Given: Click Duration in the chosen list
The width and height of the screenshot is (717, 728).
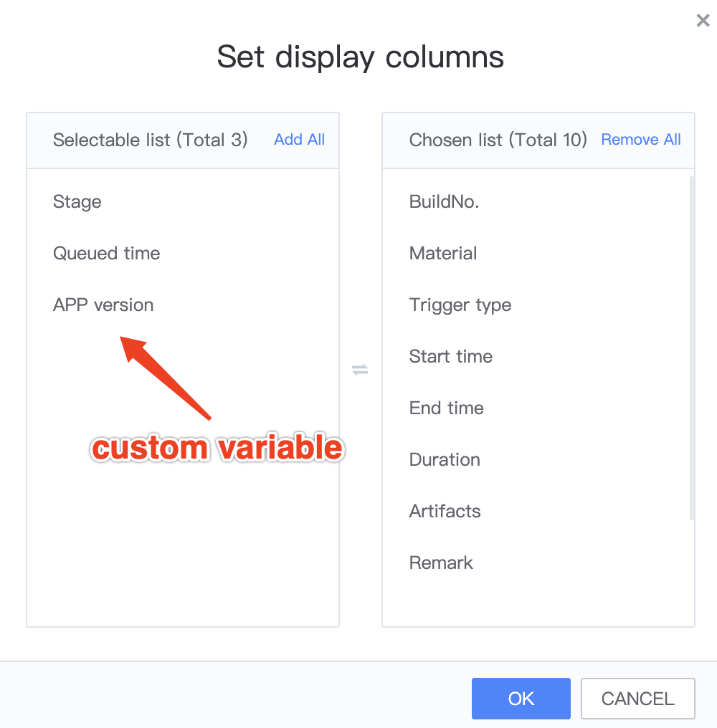Looking at the screenshot, I should [445, 459].
